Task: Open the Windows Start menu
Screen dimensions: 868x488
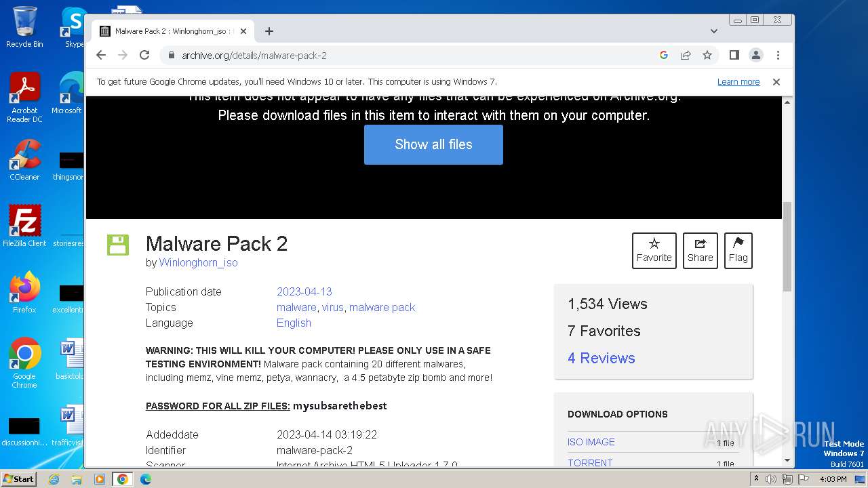Action: tap(18, 479)
